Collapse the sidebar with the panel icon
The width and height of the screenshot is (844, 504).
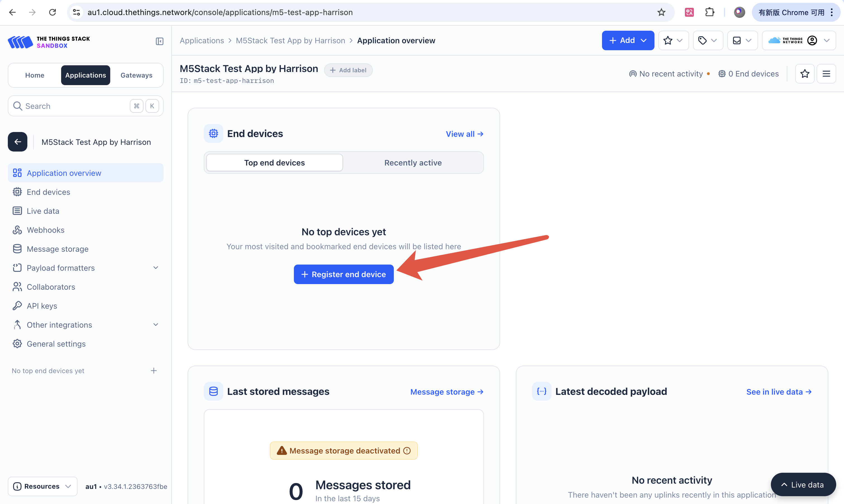pos(160,41)
